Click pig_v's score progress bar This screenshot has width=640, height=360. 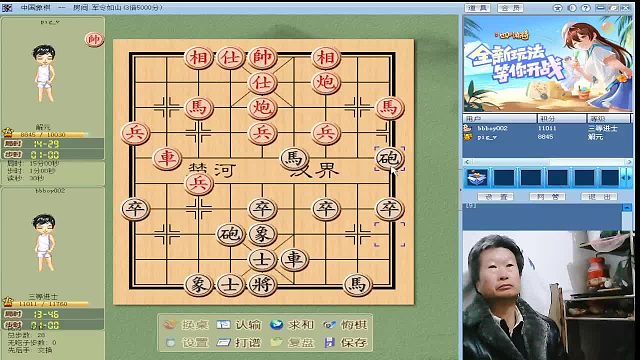click(x=50, y=134)
